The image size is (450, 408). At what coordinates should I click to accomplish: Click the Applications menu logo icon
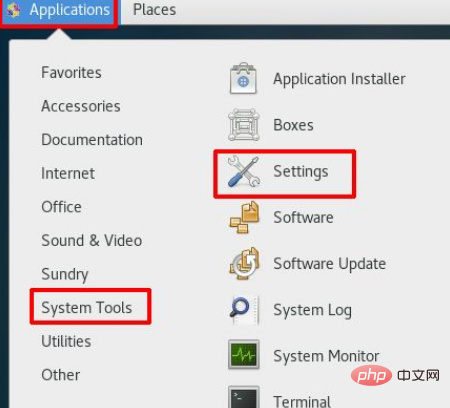[13, 10]
